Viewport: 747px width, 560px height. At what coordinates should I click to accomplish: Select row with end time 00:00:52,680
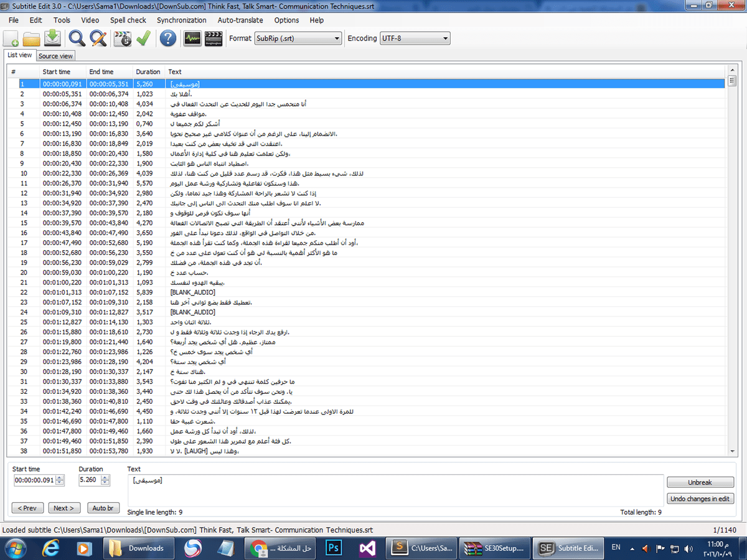click(x=367, y=243)
